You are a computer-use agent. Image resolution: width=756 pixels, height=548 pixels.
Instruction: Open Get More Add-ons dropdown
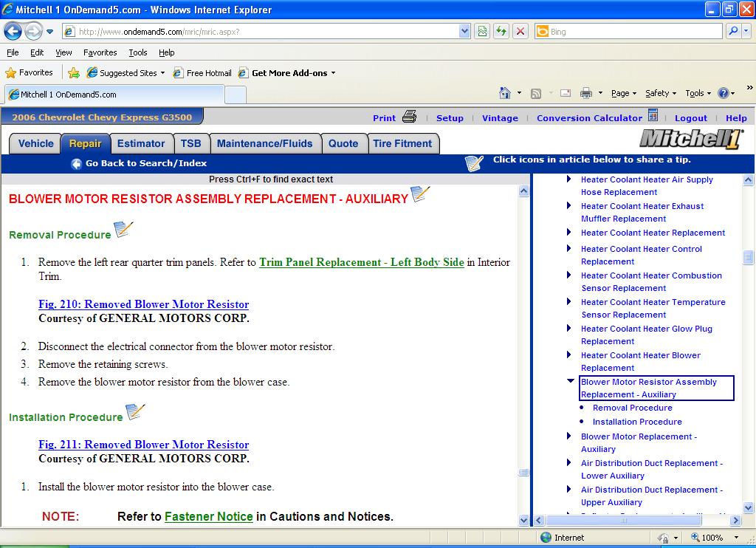click(333, 73)
